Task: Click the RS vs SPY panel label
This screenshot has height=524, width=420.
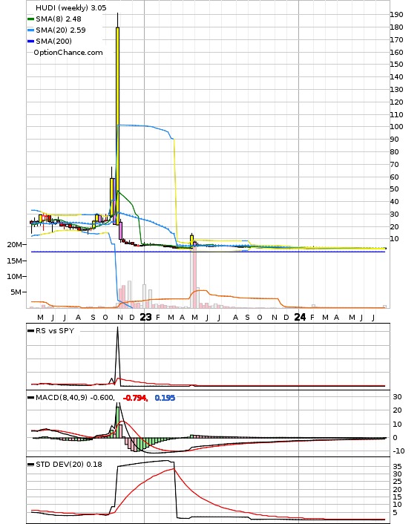Action: 55,330
